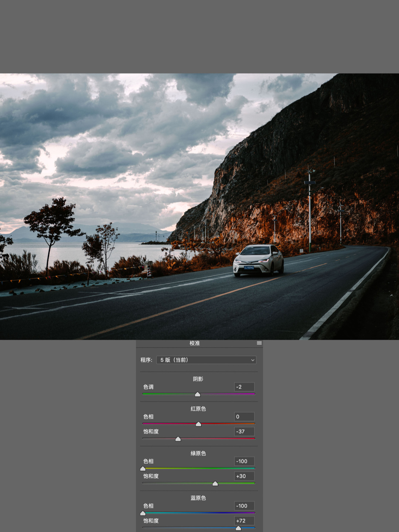The width and height of the screenshot is (399, 532).
Task: Click the 红原色 色相 slider handle
Action: (198, 424)
